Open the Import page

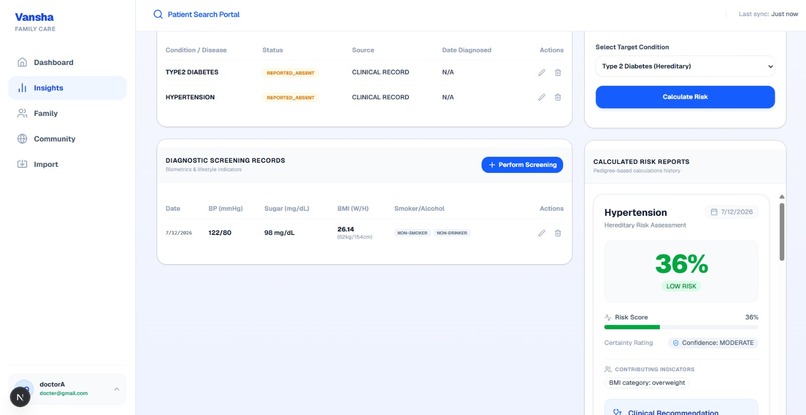point(67,164)
